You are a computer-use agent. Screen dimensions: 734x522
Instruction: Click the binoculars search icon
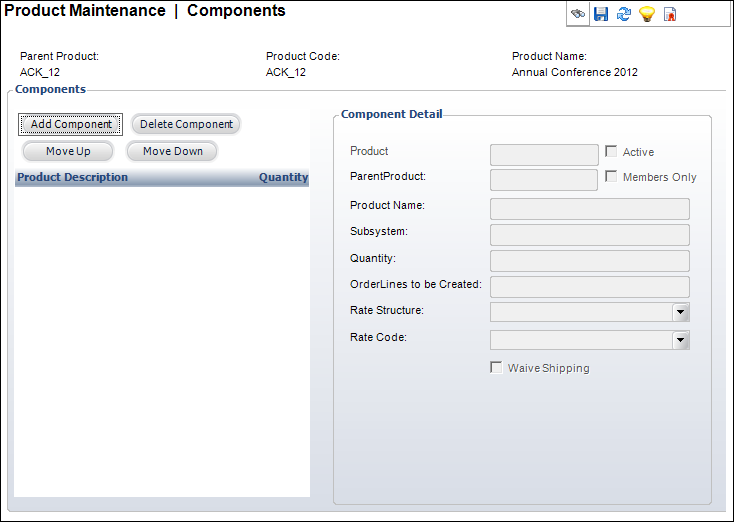click(x=578, y=14)
